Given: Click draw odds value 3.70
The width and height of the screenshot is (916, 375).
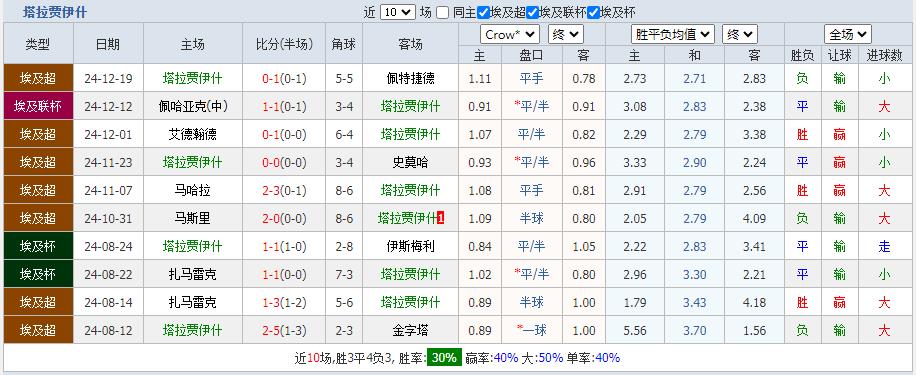Looking at the screenshot, I should pyautogui.click(x=695, y=331).
